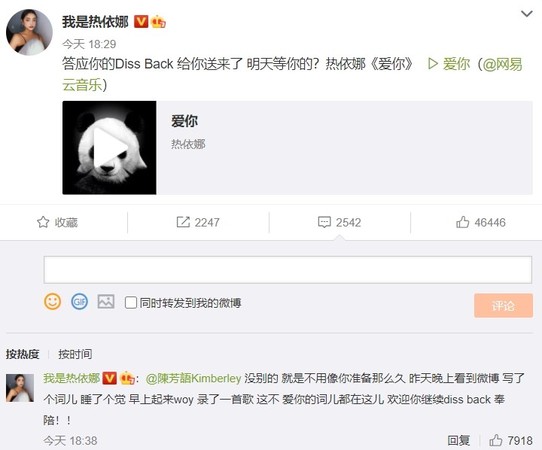Click the repost icon showing 2247
The height and width of the screenshot is (450, 542).
pyautogui.click(x=183, y=222)
